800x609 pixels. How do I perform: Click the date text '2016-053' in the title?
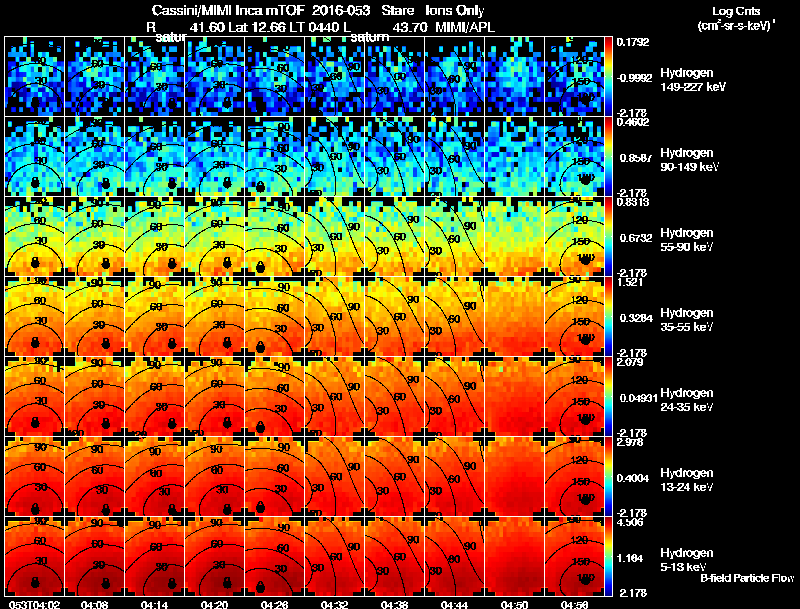341,11
